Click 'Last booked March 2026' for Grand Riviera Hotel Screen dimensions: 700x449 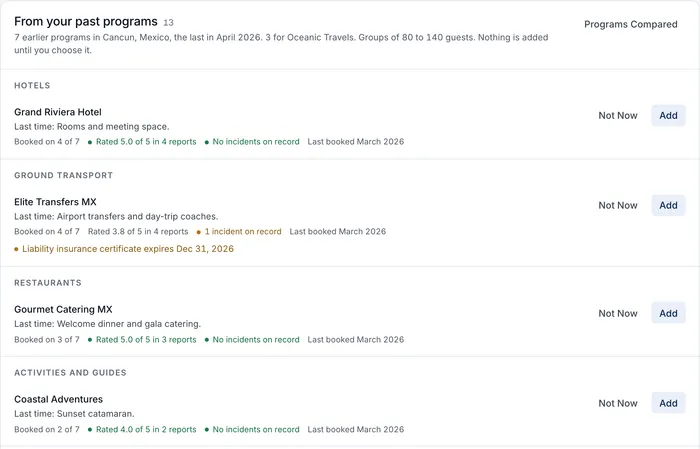(x=356, y=141)
